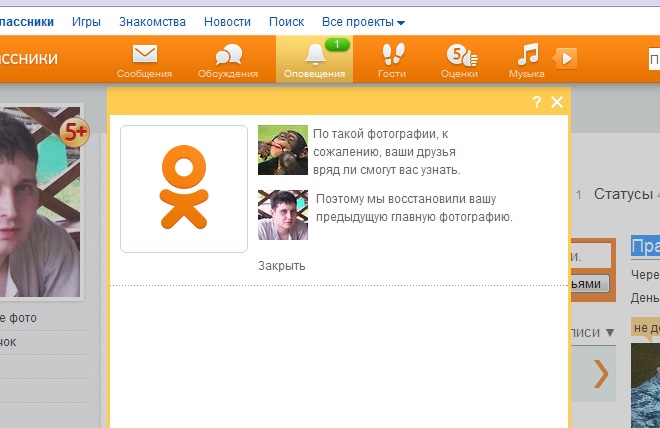Click text 'По такой фотографии, к'
The height and width of the screenshot is (428, 660).
(381, 134)
